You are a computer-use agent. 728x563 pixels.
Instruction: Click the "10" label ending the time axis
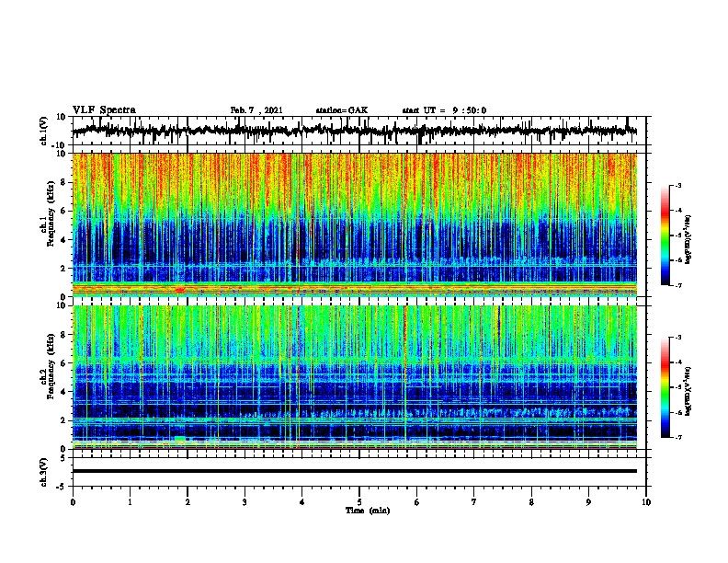646,502
